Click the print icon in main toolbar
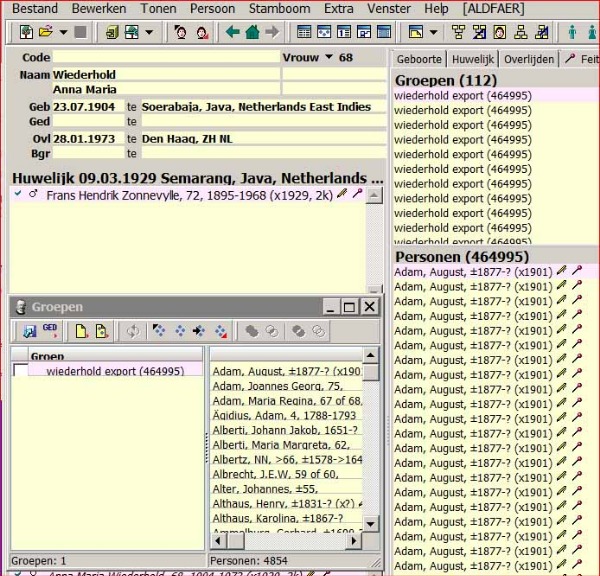 tap(130, 32)
